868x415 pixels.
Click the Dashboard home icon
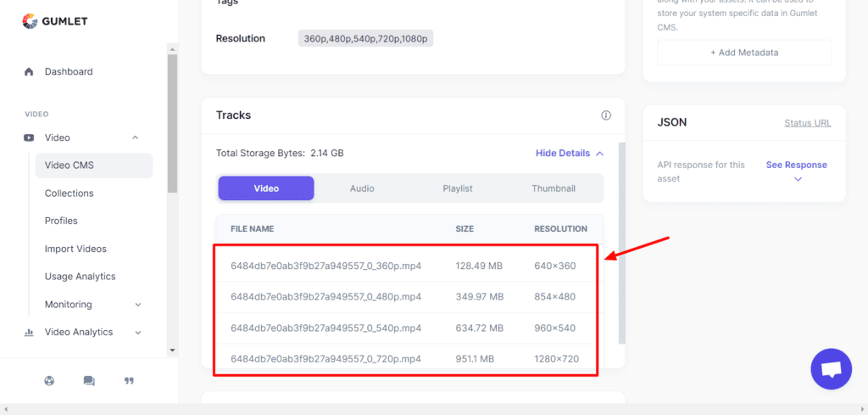[x=29, y=72]
